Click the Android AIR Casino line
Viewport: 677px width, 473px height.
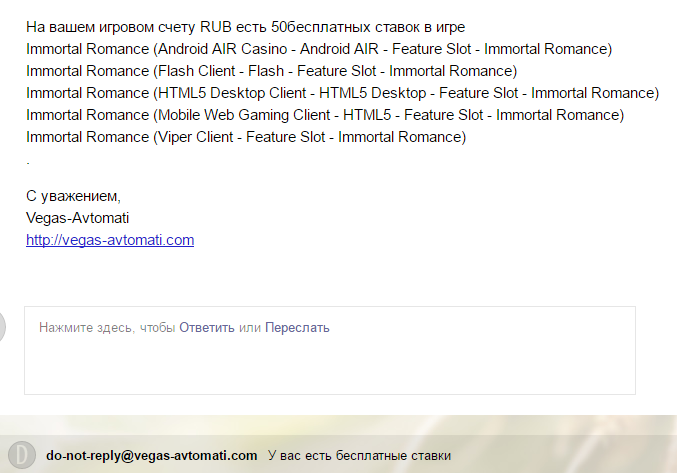(319, 49)
